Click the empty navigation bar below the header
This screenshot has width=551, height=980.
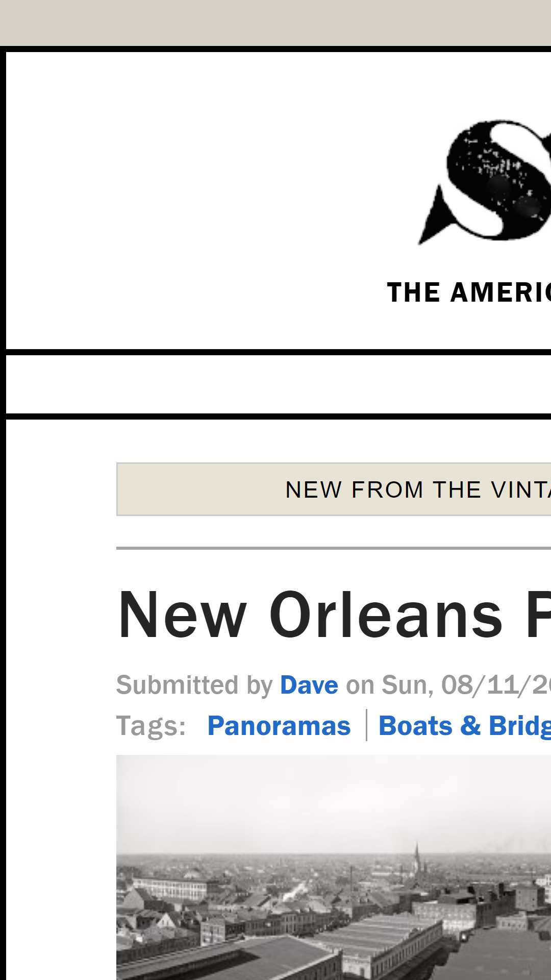pyautogui.click(x=279, y=384)
